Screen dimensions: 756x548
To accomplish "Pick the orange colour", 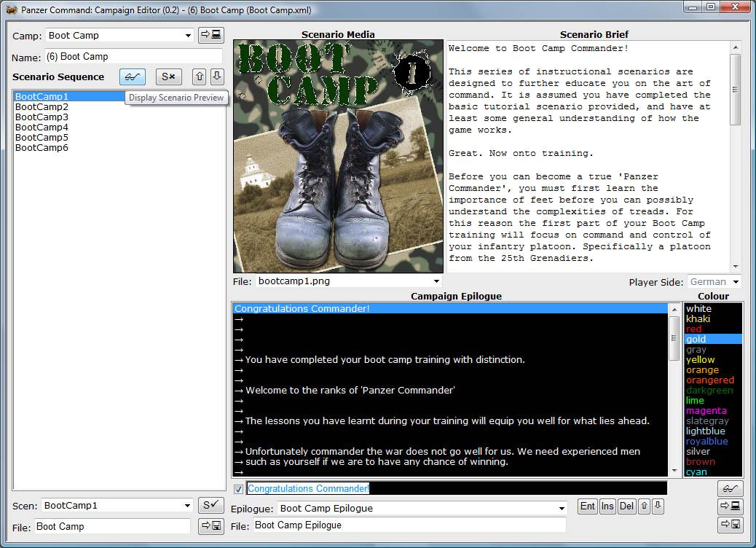I will (x=713, y=369).
